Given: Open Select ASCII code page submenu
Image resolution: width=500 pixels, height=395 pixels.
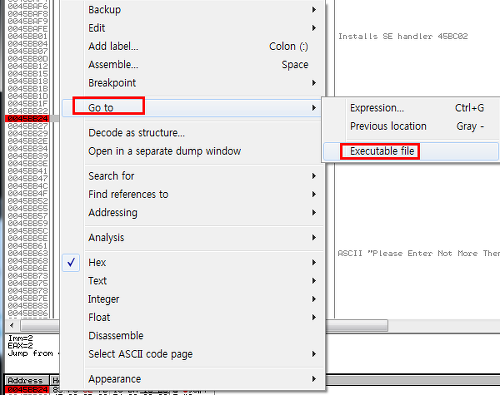Looking at the screenshot, I should 193,354.
